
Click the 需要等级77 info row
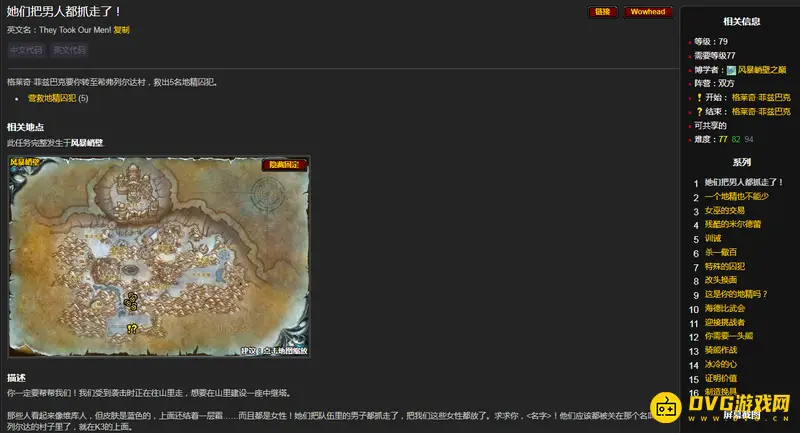pos(715,56)
